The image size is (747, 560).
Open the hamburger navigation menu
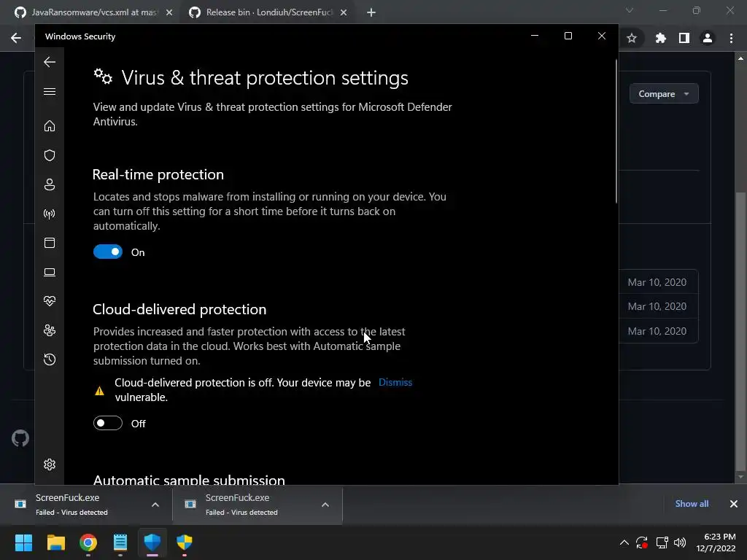point(50,91)
